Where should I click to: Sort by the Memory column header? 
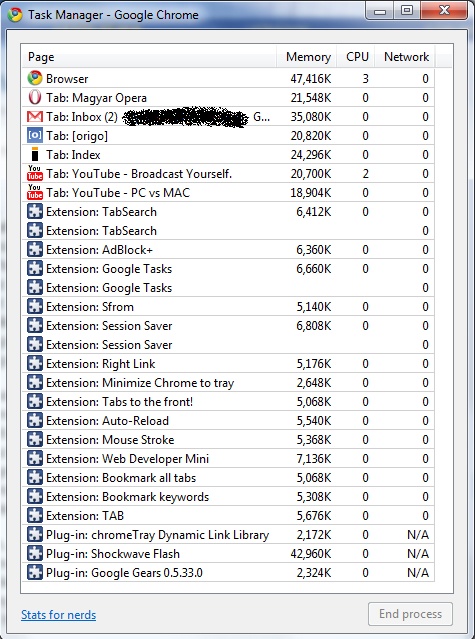[307, 57]
